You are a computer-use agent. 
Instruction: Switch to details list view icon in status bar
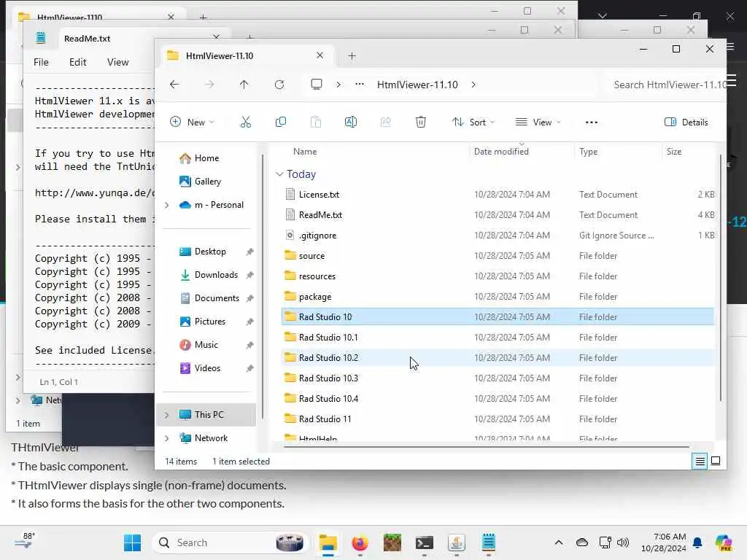pos(700,461)
